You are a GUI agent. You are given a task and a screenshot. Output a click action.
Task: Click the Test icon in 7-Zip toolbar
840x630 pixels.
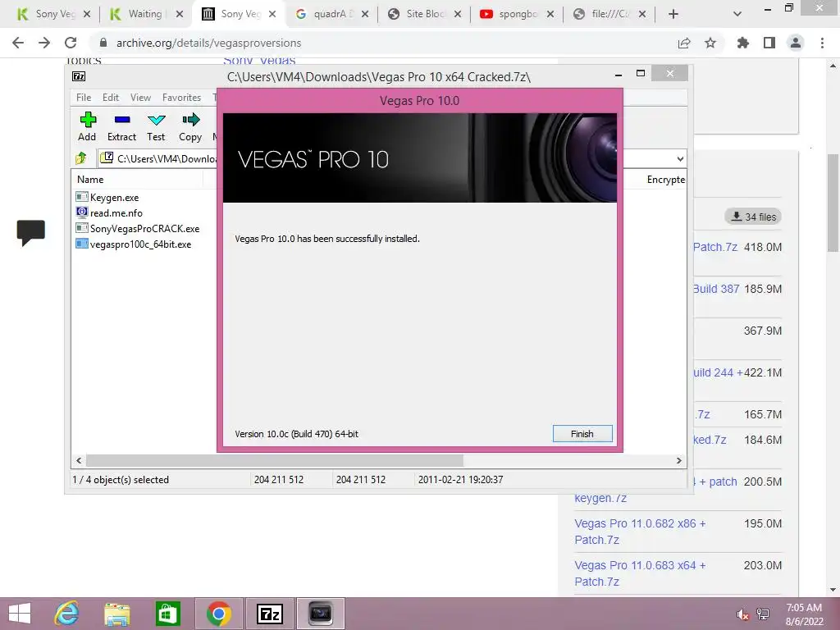point(156,126)
